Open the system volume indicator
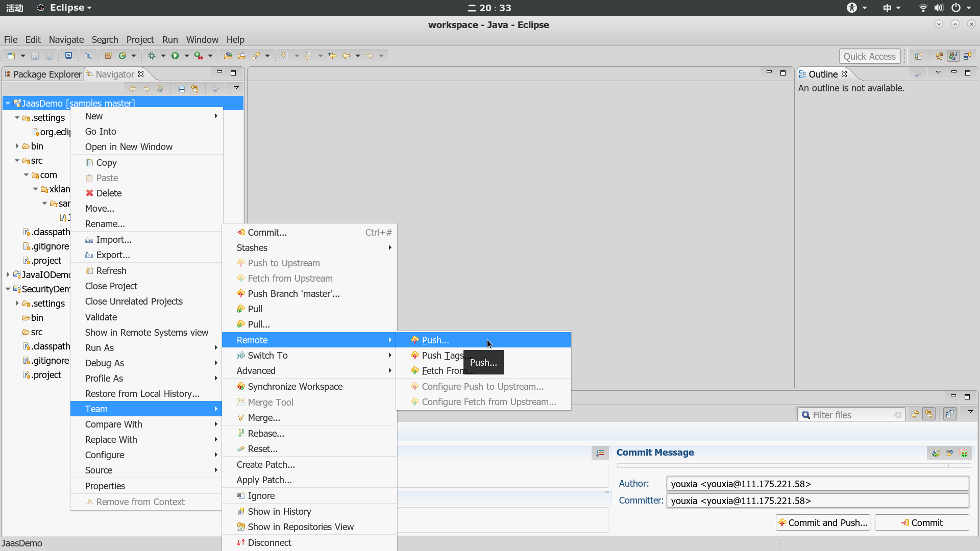This screenshot has width=980, height=551. click(939, 8)
